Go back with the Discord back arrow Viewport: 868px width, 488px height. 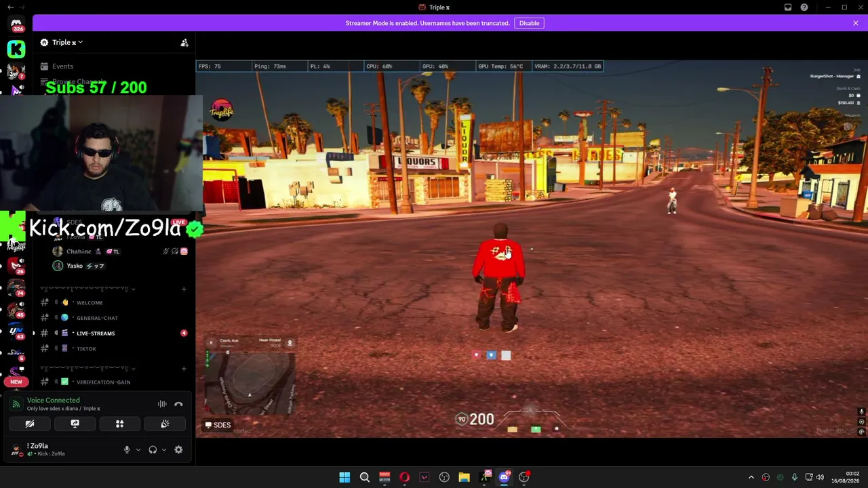pos(10,7)
